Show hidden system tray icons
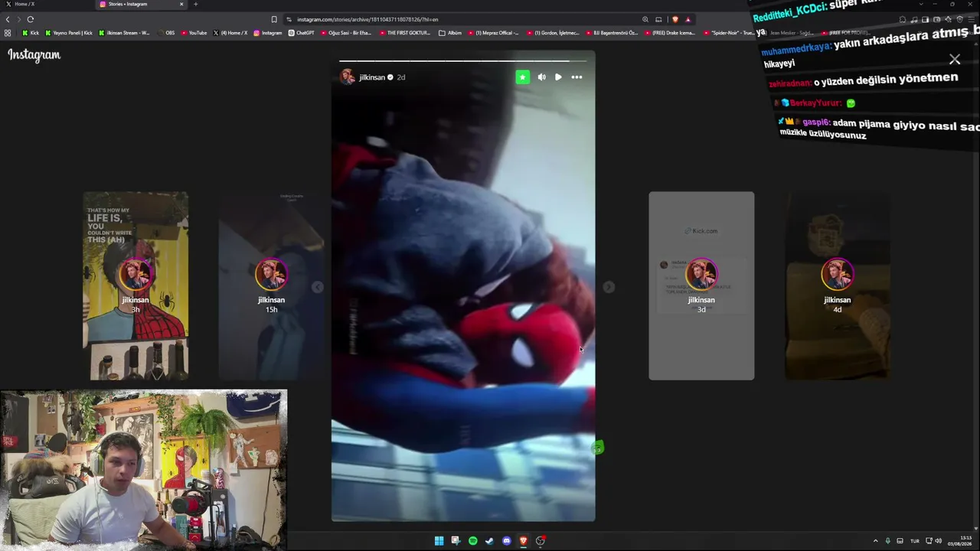This screenshot has height=551, width=980. coord(875,541)
